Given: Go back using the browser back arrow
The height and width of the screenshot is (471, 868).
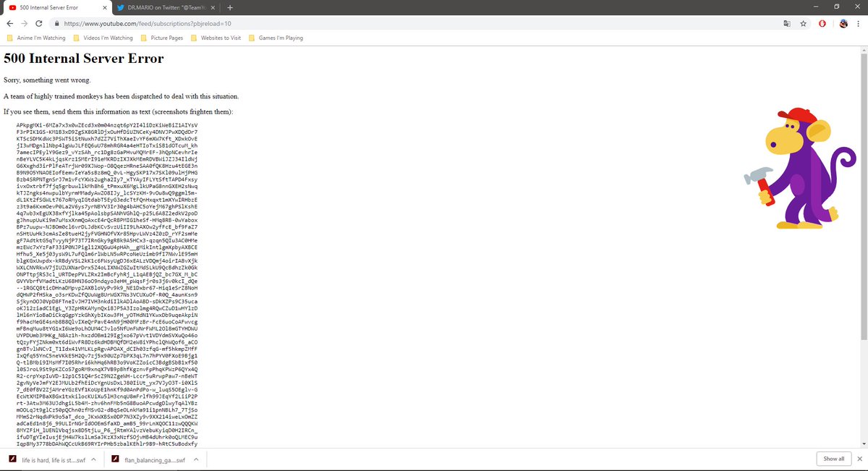Looking at the screenshot, I should pos(9,23).
